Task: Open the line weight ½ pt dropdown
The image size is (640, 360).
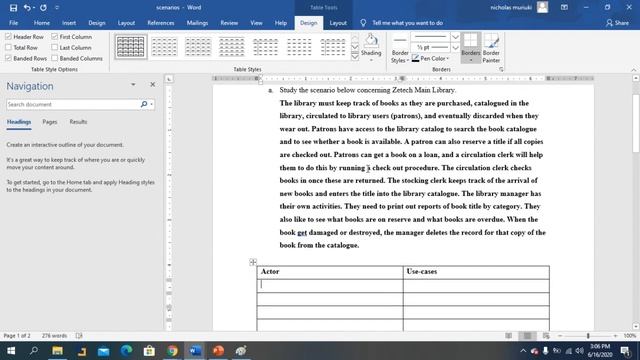Action: 455,48
